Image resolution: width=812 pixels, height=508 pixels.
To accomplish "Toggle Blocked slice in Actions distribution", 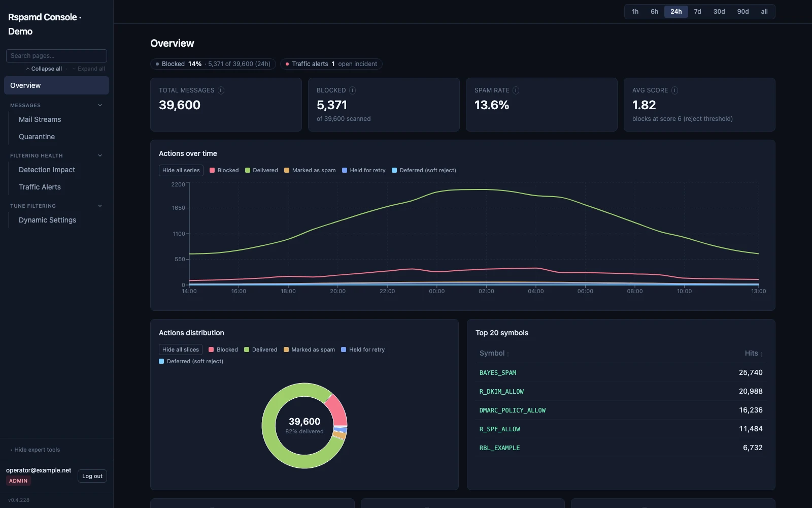I will tap(223, 350).
